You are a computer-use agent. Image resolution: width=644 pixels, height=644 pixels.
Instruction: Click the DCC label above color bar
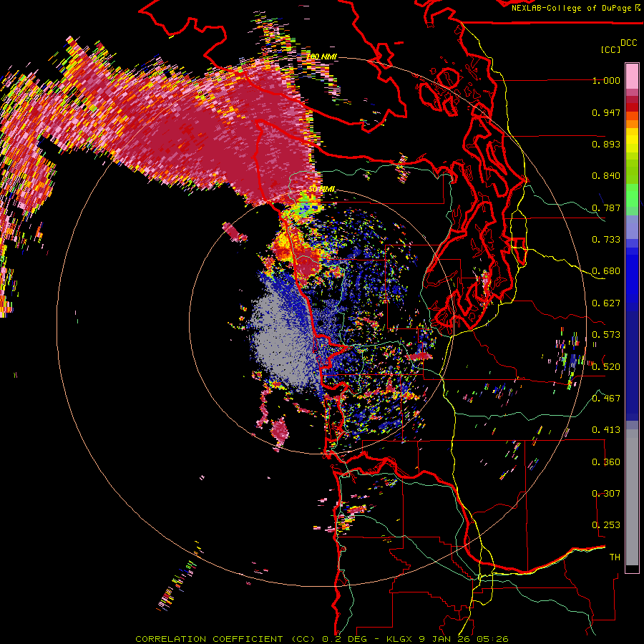tap(628, 43)
